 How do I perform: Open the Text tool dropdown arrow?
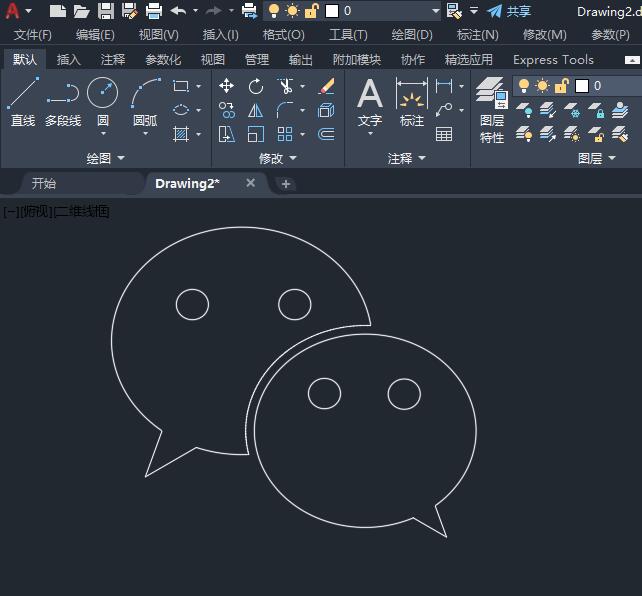pos(370,133)
